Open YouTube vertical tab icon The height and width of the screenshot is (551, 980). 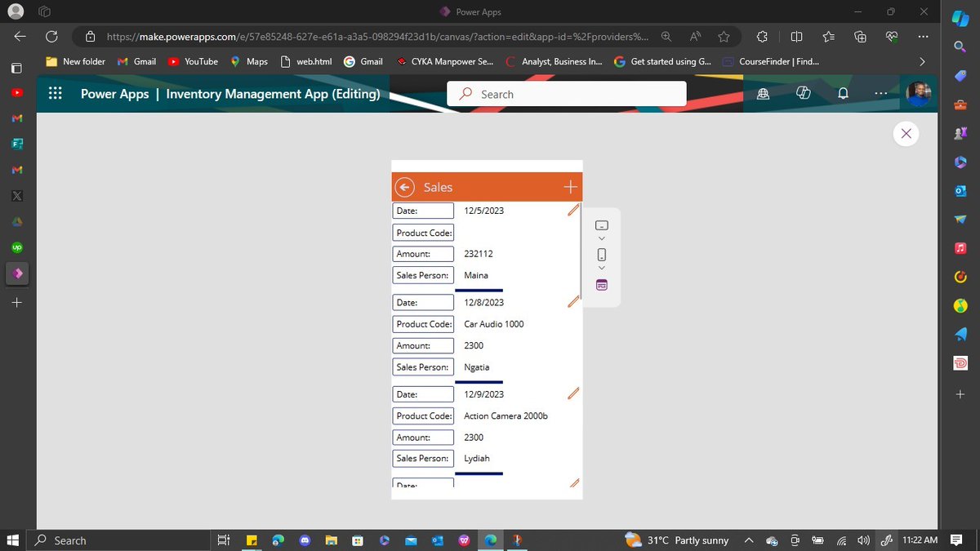pyautogui.click(x=17, y=93)
